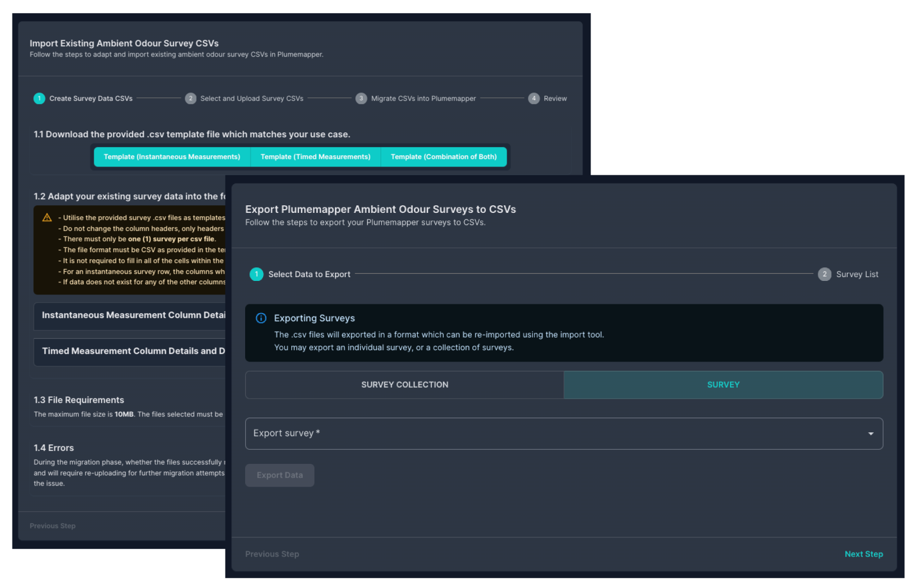Click step 3 circle for Migrate CSVs into Plumemapper
The height and width of the screenshot is (588, 913).
tap(361, 99)
